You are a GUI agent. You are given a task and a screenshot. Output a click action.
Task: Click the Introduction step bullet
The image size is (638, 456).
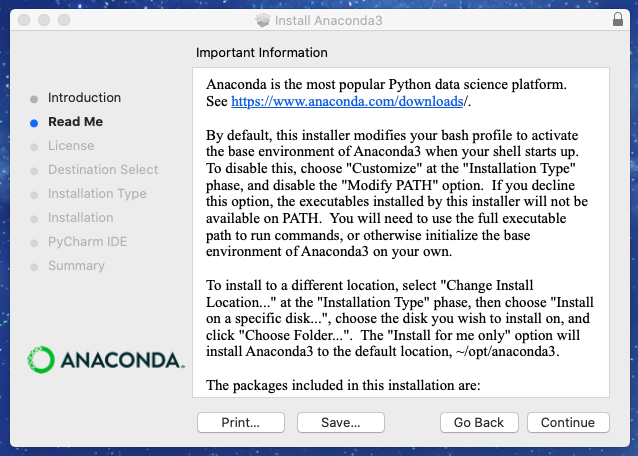[34, 99]
